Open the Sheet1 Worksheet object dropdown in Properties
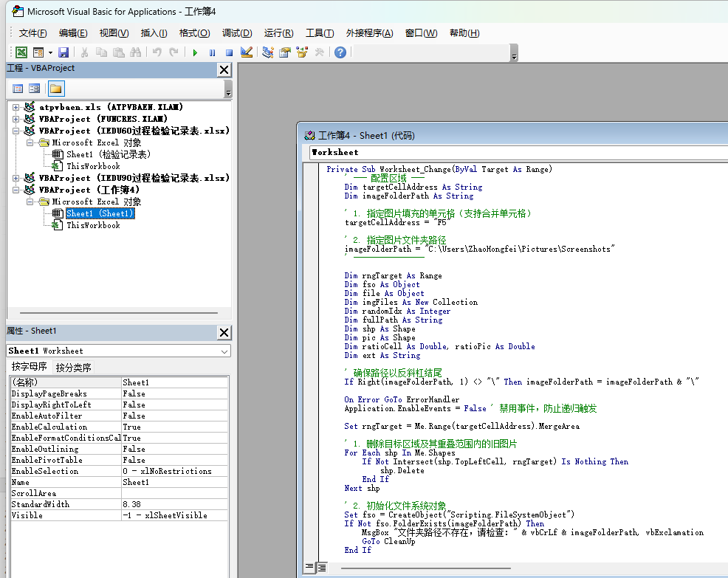 pyautogui.click(x=224, y=351)
